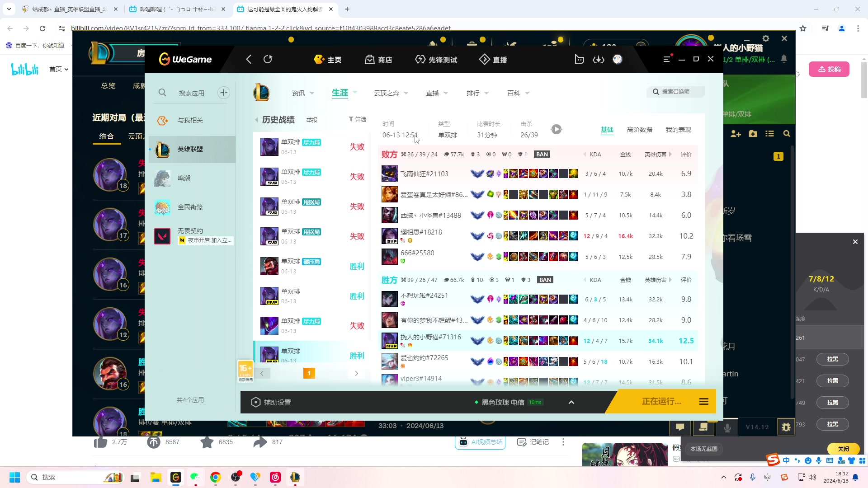
Task: Click the 搜索召唤师 search box
Action: point(676,92)
